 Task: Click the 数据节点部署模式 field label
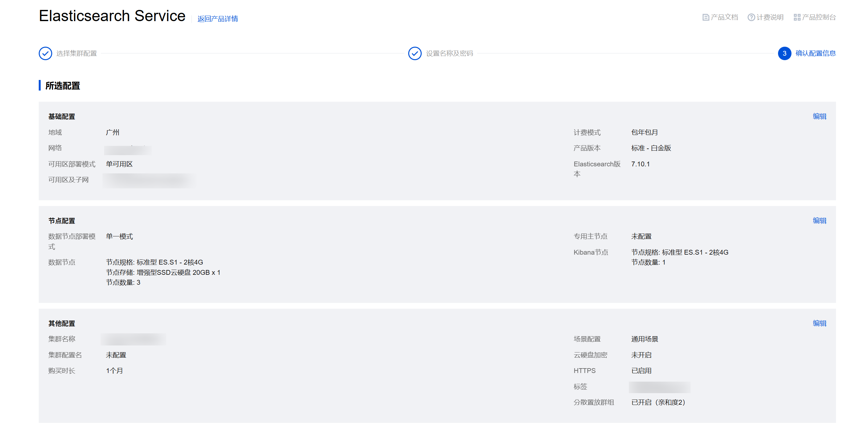72,242
